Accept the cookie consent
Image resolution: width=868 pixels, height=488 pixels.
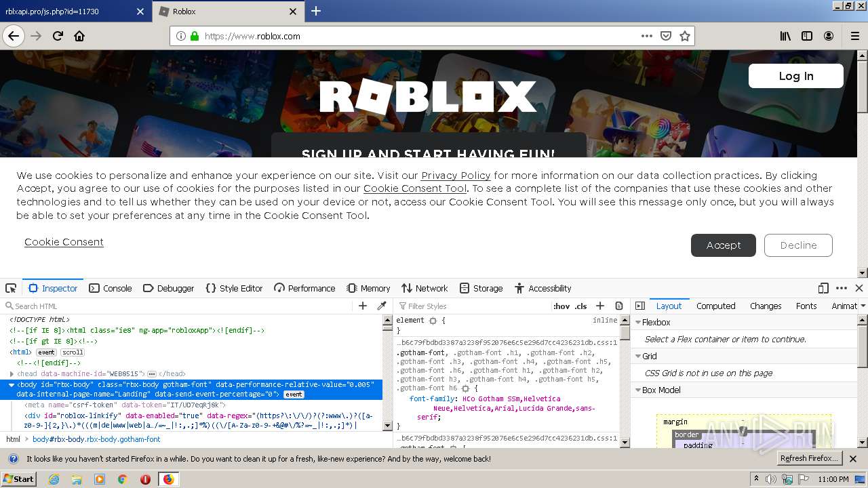tap(724, 245)
